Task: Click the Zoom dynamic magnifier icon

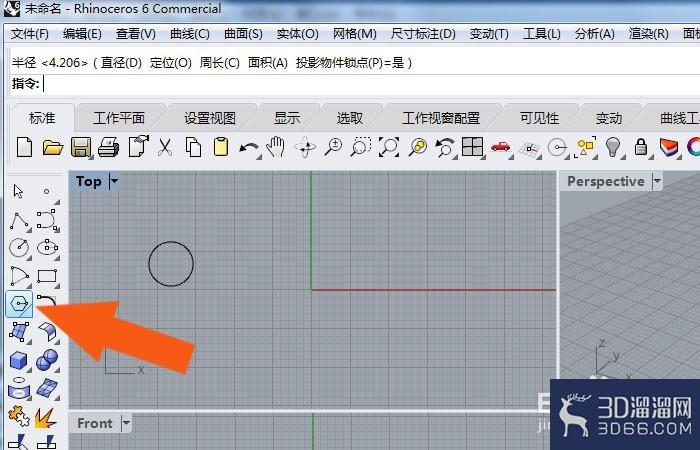Action: tap(333, 147)
